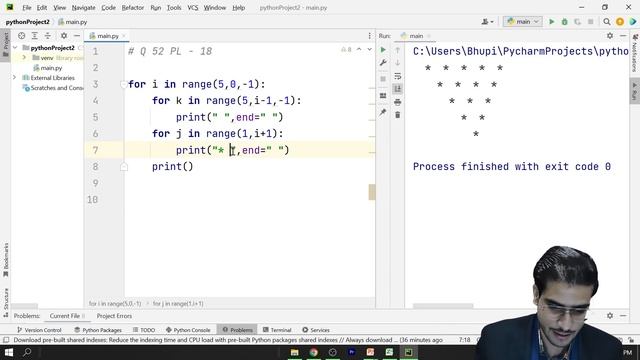Toggle the Notifications side panel

[635, 52]
